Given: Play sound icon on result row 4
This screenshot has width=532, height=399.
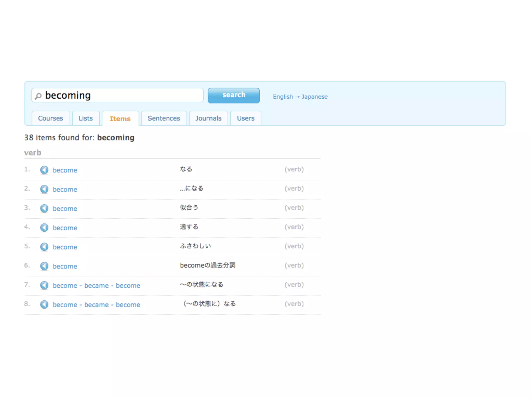Looking at the screenshot, I should 44,228.
